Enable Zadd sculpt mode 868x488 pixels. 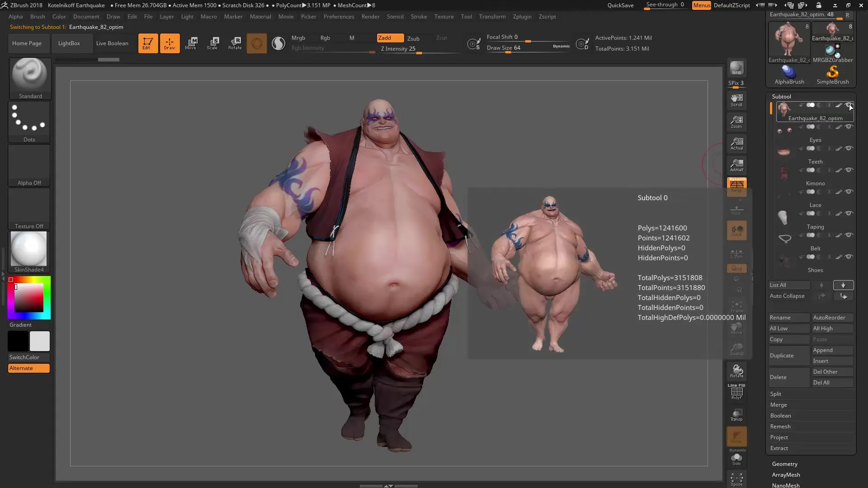click(x=390, y=38)
